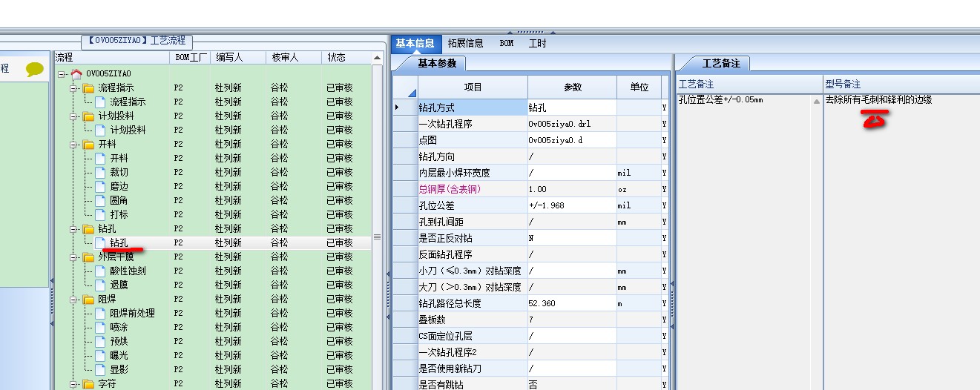Select the 阻焊前处理 step in tree
Image resolution: width=980 pixels, height=390 pixels.
pyautogui.click(x=132, y=314)
